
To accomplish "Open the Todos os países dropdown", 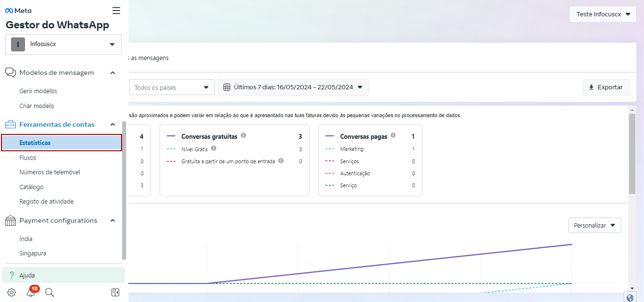I will click(x=172, y=87).
